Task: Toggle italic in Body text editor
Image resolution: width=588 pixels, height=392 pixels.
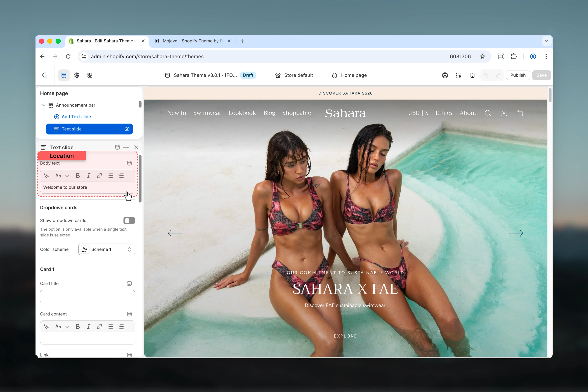Action: click(88, 176)
